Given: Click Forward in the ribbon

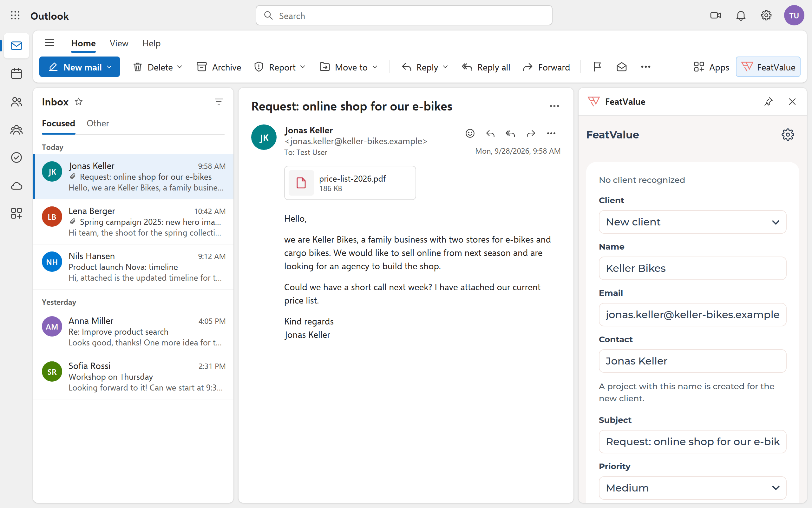Looking at the screenshot, I should (546, 67).
